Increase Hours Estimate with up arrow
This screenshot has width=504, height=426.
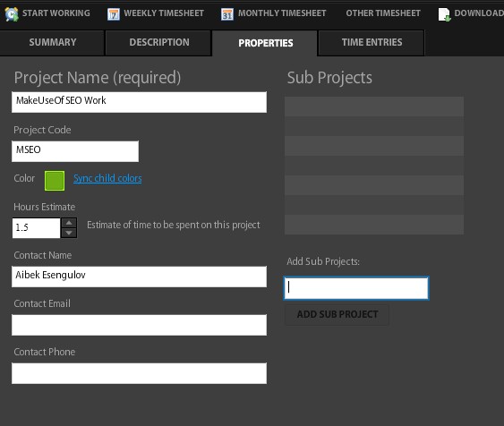(69, 223)
